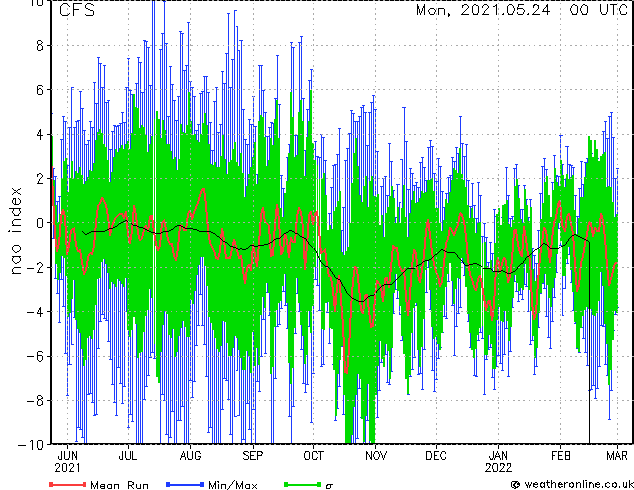Click the y-axis value -10
Image resolution: width=634 pixels, height=490 pixels.
click(x=31, y=445)
